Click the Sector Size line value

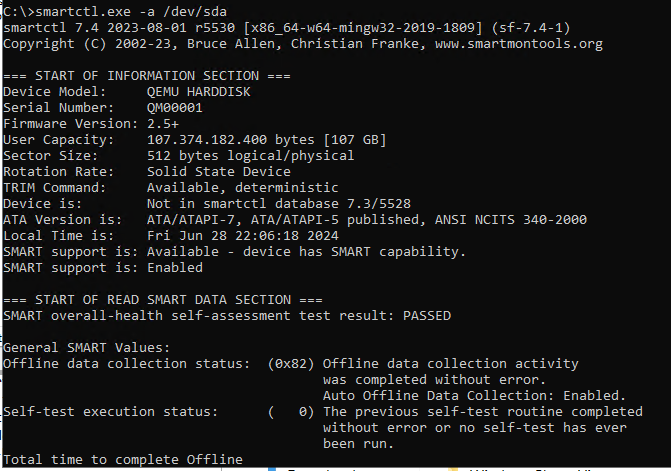250,156
